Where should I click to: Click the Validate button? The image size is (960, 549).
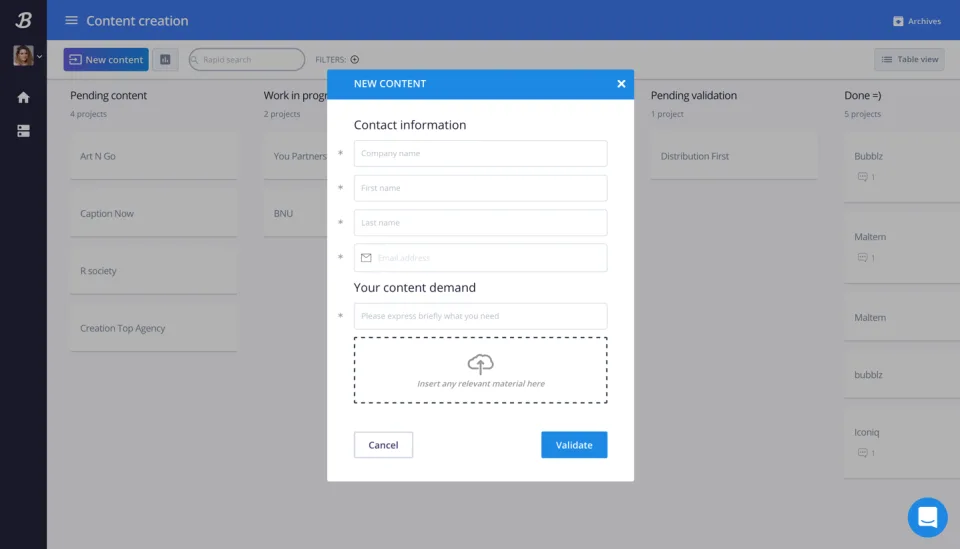pos(574,445)
